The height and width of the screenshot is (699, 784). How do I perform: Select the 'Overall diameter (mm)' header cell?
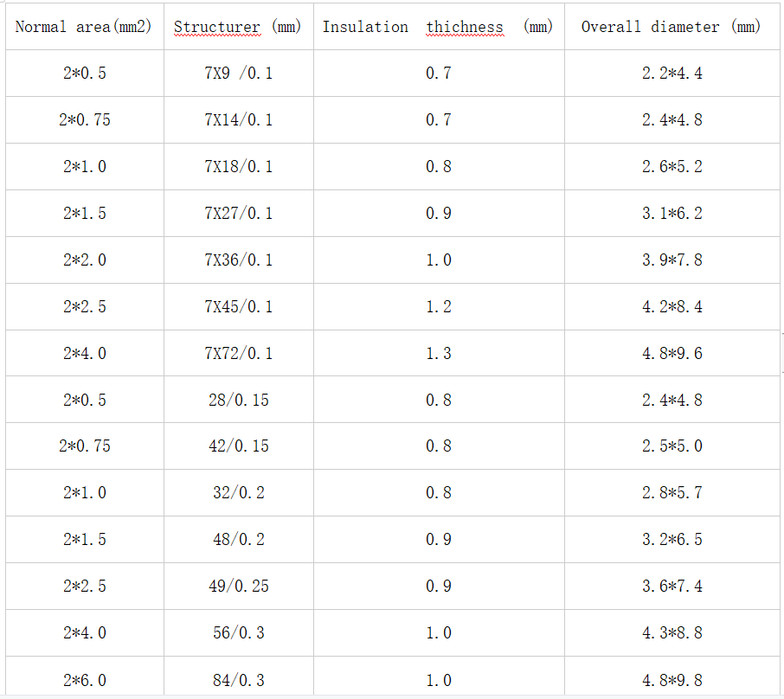click(672, 27)
